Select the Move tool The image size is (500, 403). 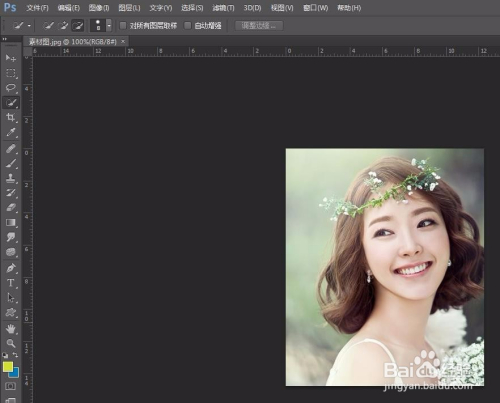click(x=11, y=58)
